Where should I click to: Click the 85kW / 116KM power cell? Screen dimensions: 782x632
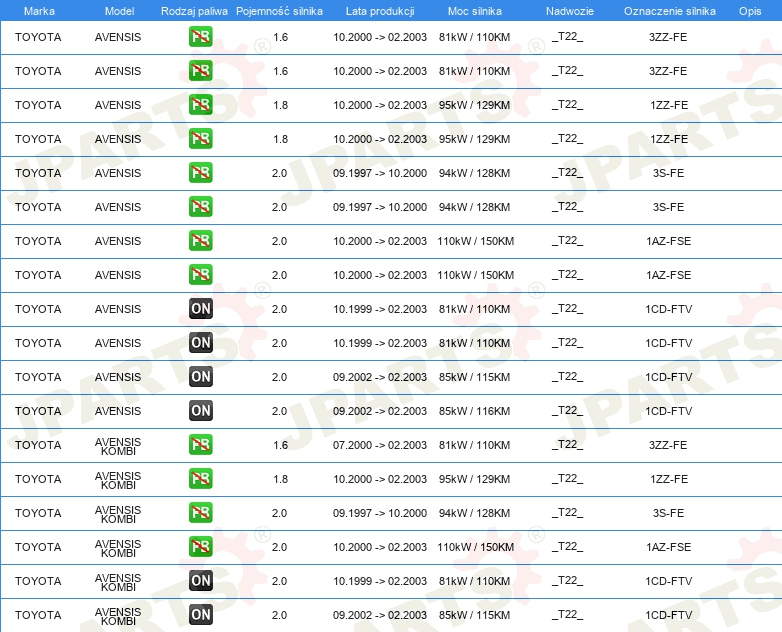474,411
